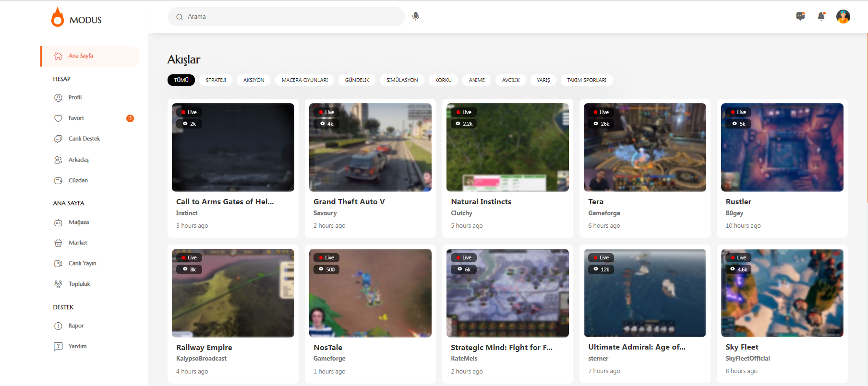The image size is (868, 386).
Task: Open the NosTale stream thumbnail
Action: [370, 293]
